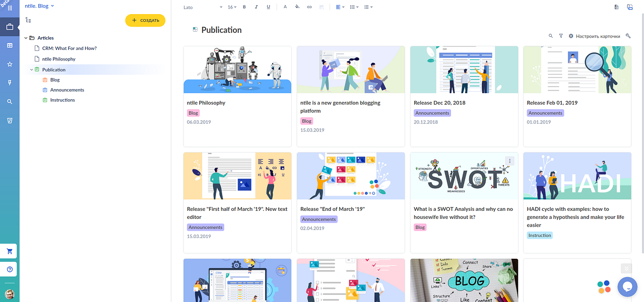Click the rightmost icon at toolbar end

coord(630,7)
